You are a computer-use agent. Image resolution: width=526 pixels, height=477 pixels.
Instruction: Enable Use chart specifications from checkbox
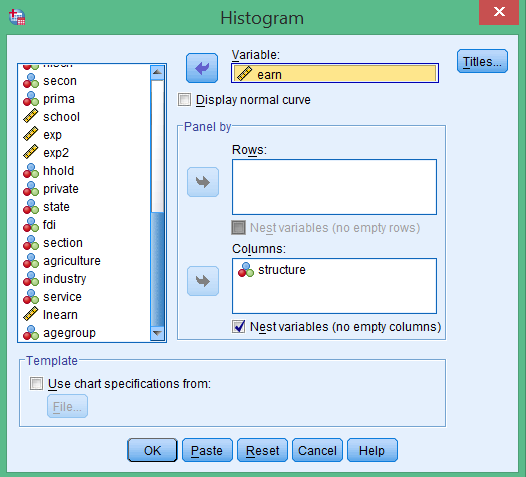[x=36, y=383]
